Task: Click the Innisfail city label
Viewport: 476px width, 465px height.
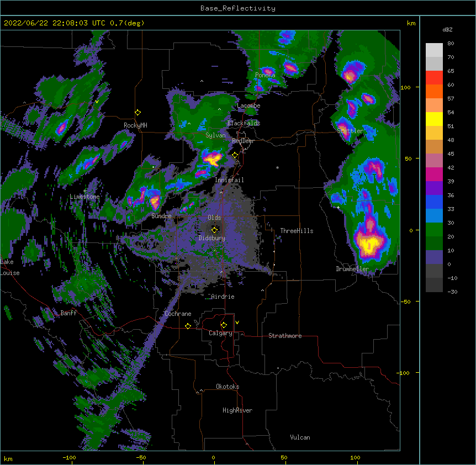Action: 229,180
